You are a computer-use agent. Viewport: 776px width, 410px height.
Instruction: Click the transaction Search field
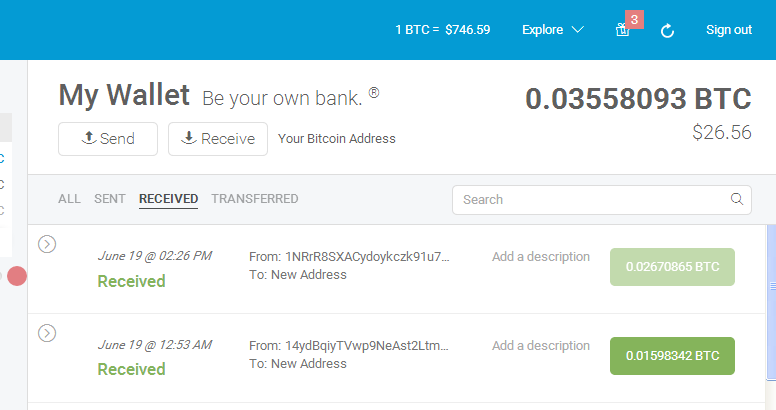[x=602, y=200]
